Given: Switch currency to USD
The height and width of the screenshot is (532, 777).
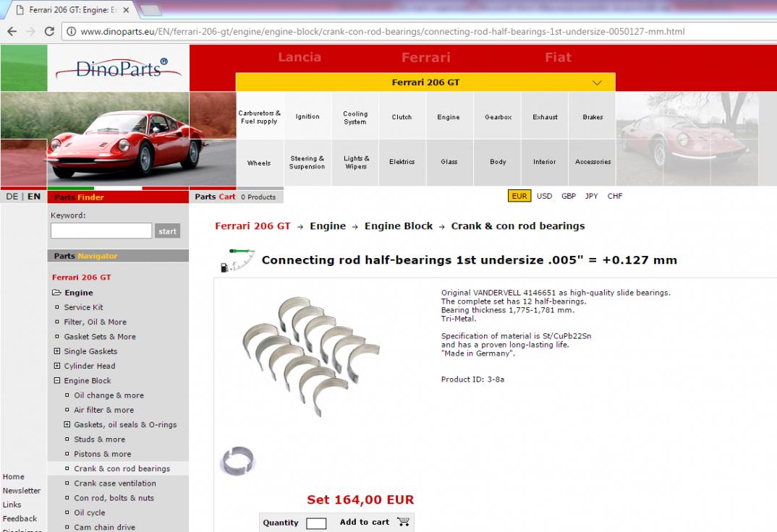Looking at the screenshot, I should 544,196.
